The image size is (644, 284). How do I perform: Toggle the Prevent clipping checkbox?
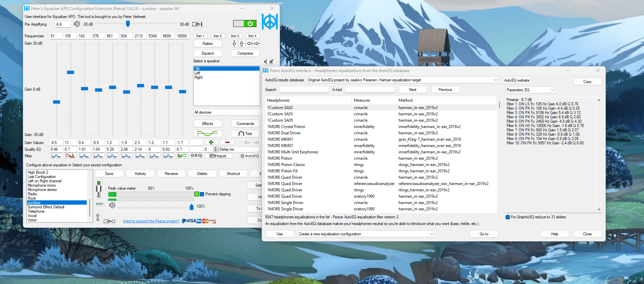coord(202,194)
